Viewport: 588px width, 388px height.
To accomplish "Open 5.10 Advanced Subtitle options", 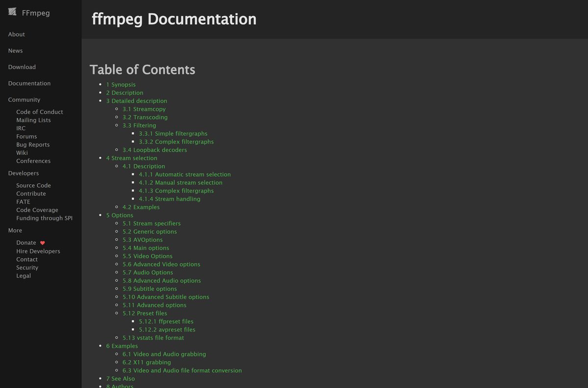I will click(166, 297).
